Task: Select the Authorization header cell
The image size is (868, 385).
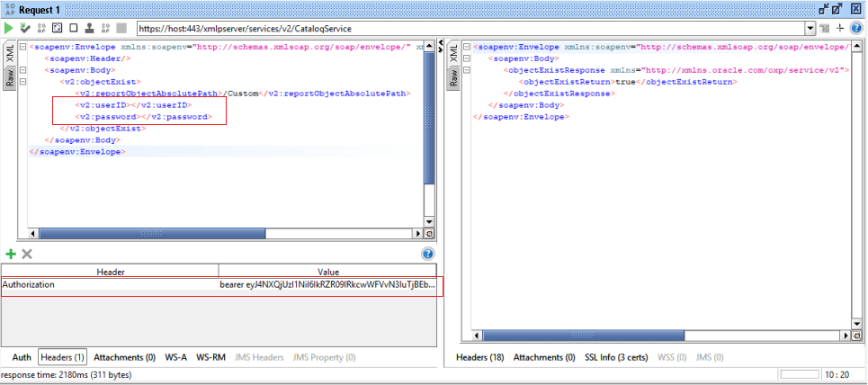Action: [110, 284]
